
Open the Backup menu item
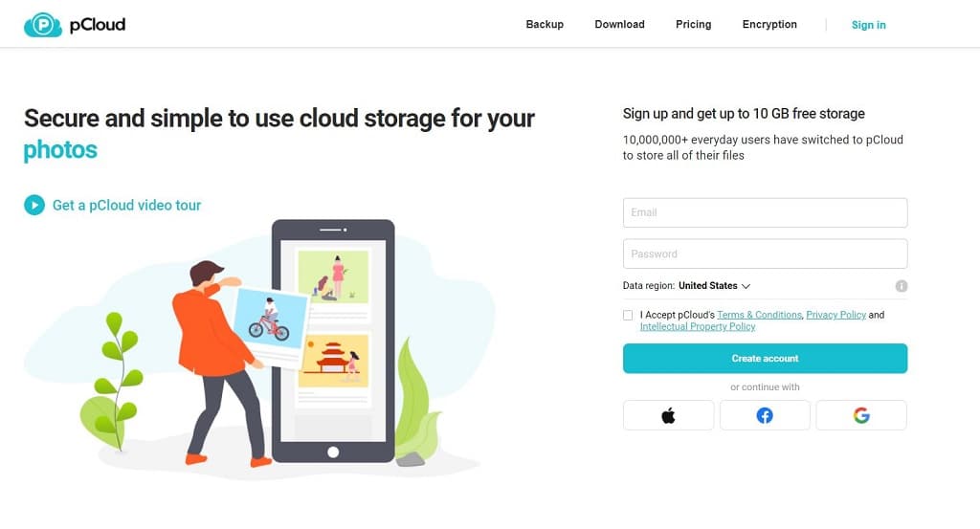tap(545, 24)
